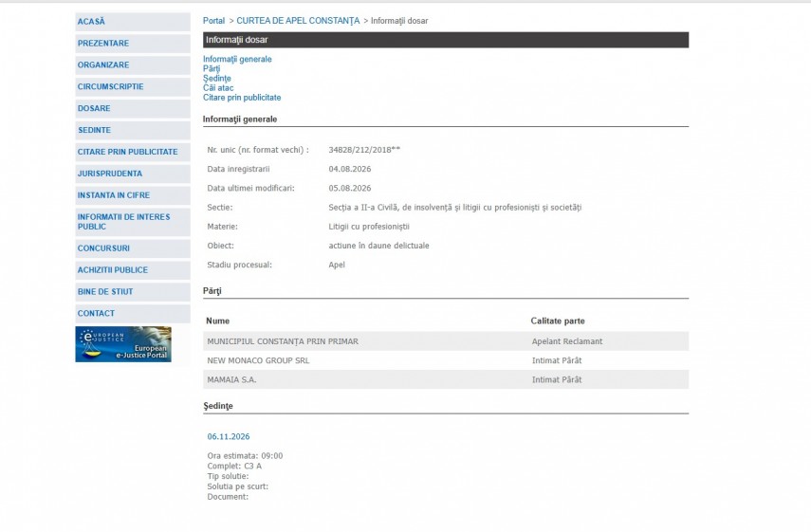Click Citare prin publicitate anchor link

tap(242, 98)
